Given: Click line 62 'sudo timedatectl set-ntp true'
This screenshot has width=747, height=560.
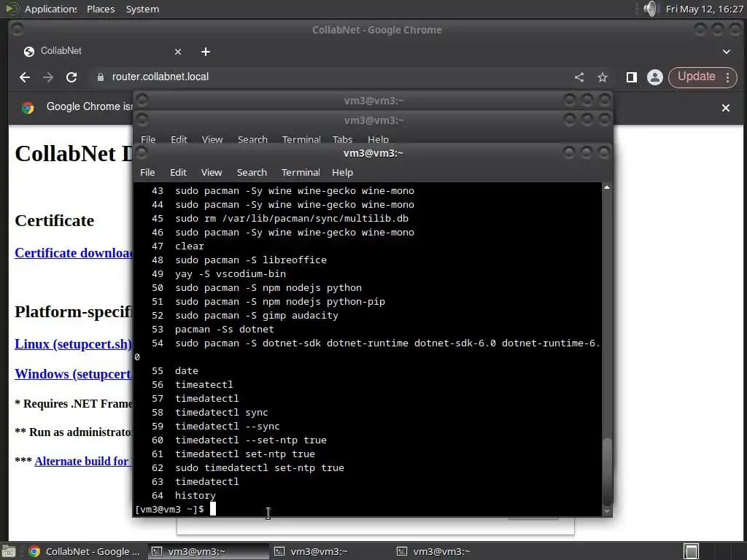Looking at the screenshot, I should (x=260, y=467).
